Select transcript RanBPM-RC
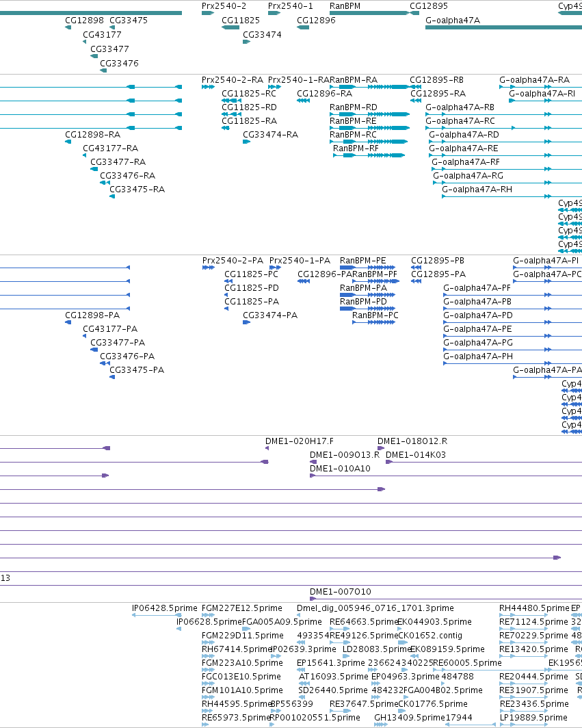The width and height of the screenshot is (582, 728). pyautogui.click(x=353, y=135)
